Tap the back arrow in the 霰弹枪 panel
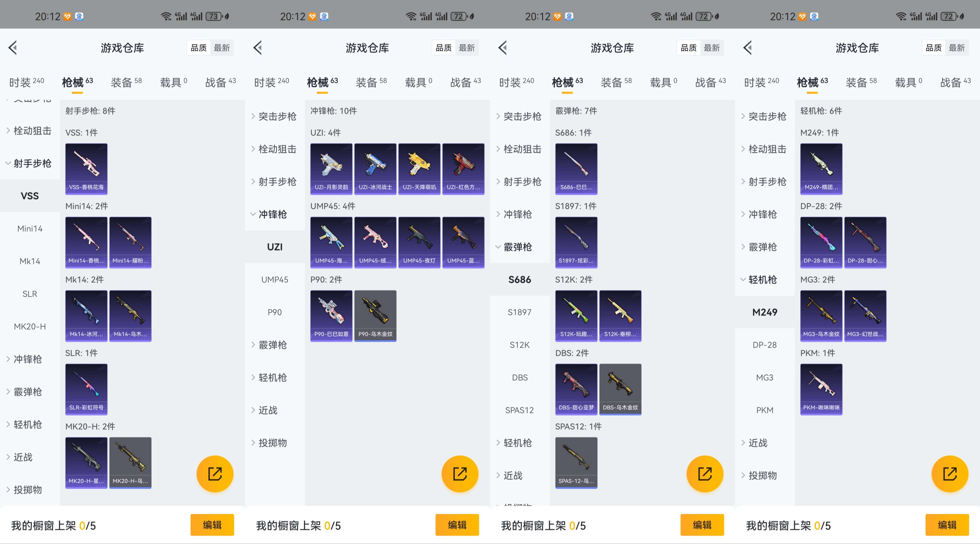The height and width of the screenshot is (544, 980). (503, 48)
